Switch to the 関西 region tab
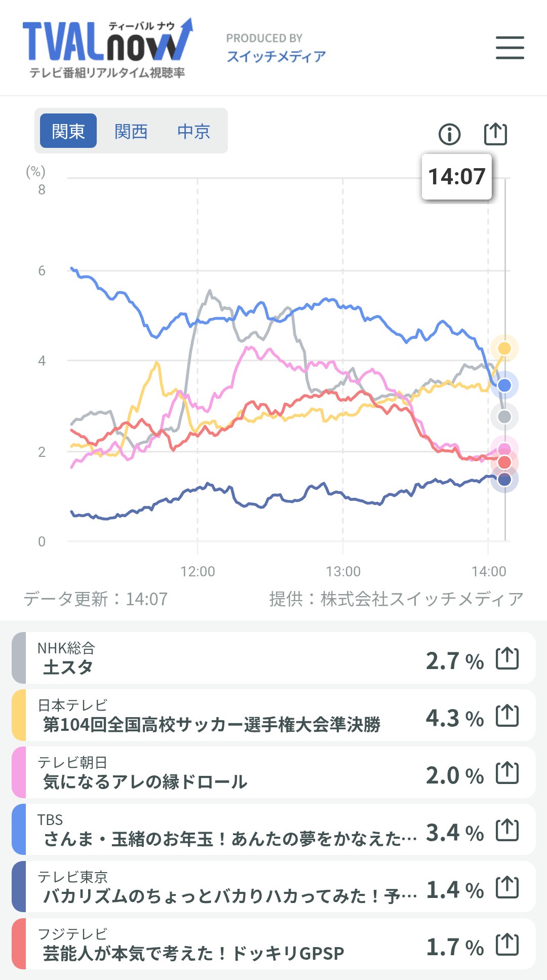547x980 pixels. (x=131, y=131)
